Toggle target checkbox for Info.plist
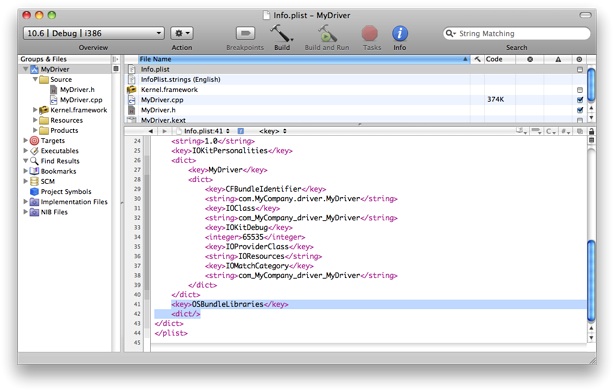The width and height of the screenshot is (614, 391). 580,70
